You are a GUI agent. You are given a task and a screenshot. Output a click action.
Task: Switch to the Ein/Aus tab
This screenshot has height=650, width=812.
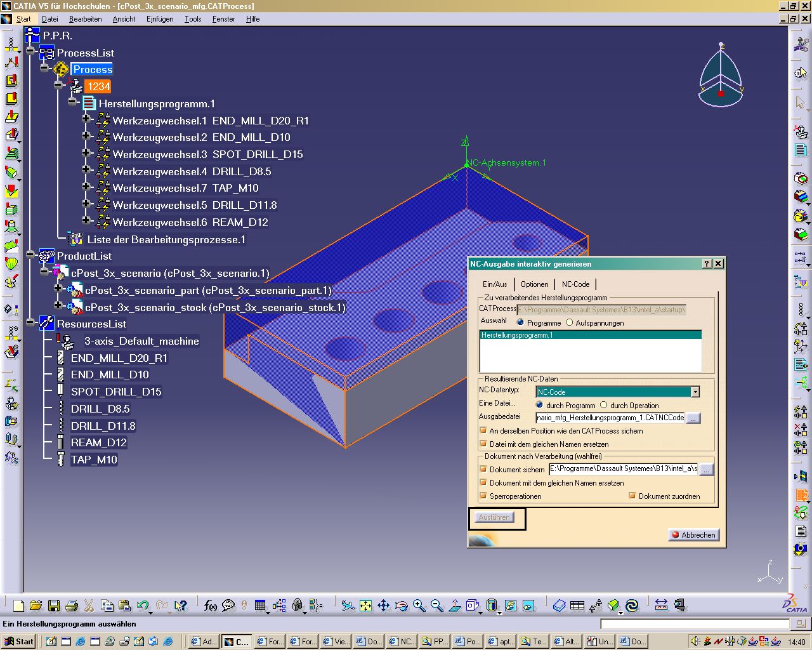pos(495,284)
